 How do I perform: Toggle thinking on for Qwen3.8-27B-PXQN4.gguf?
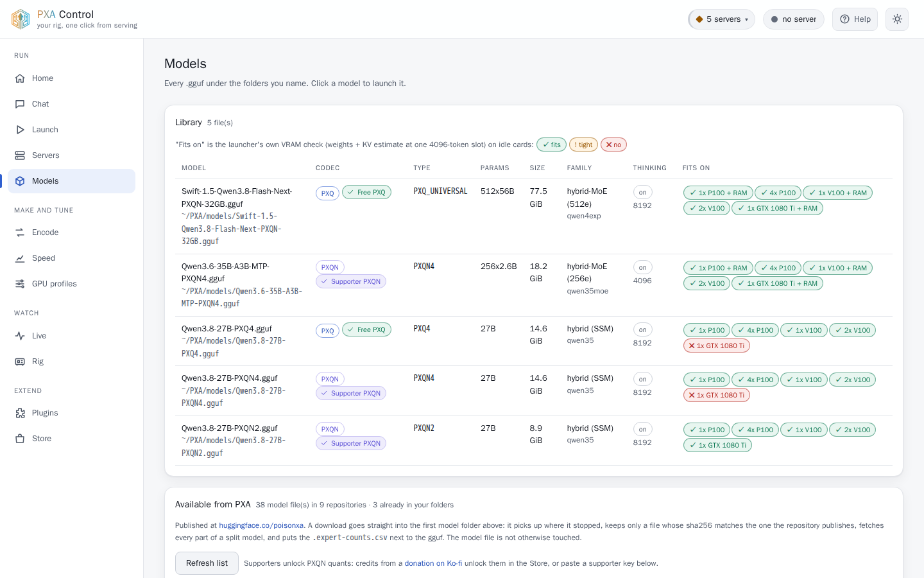642,380
